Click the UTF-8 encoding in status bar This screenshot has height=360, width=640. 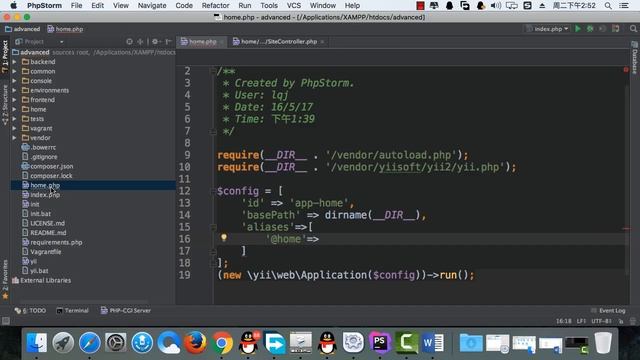click(x=600, y=321)
